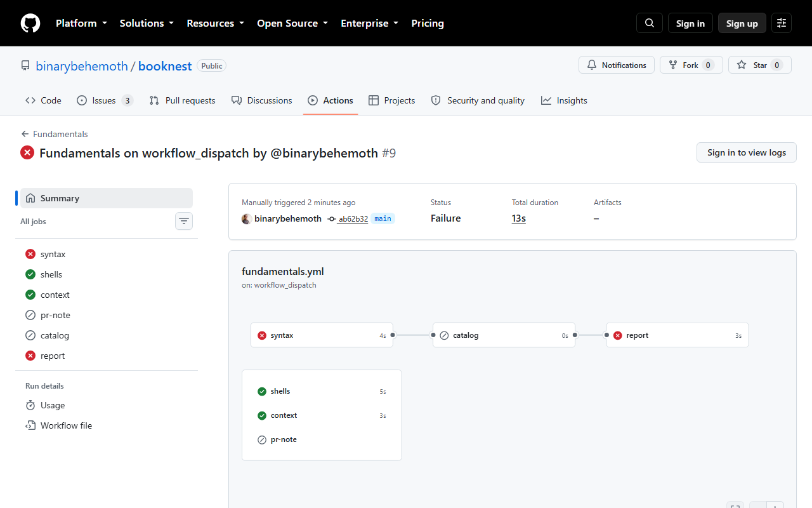Click the stopwatch icon beside Usage
812x508 pixels.
click(x=30, y=405)
